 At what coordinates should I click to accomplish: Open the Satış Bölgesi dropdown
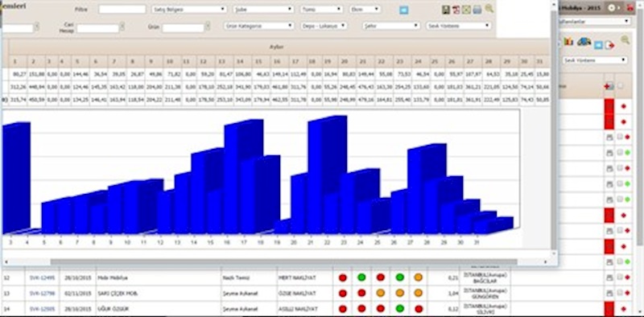[189, 9]
